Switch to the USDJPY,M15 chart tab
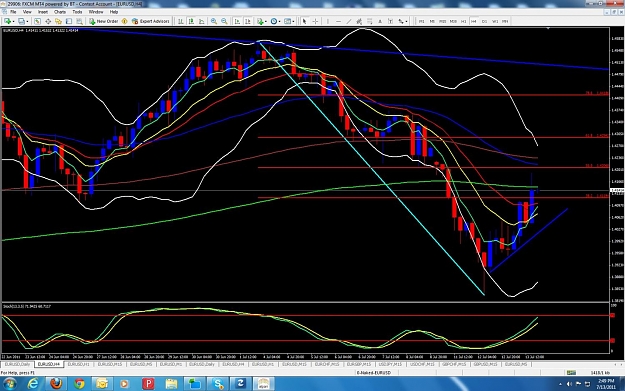625x391 pixels. coord(390,364)
